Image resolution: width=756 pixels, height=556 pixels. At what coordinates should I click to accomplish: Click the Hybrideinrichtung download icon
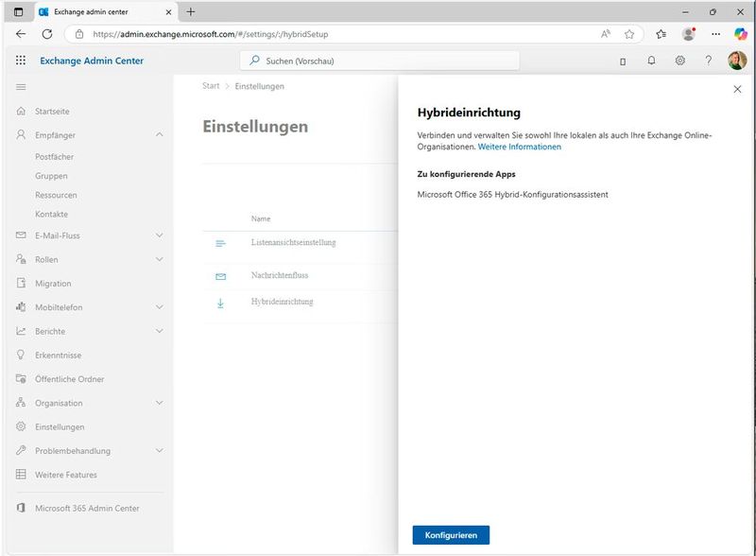click(x=220, y=304)
